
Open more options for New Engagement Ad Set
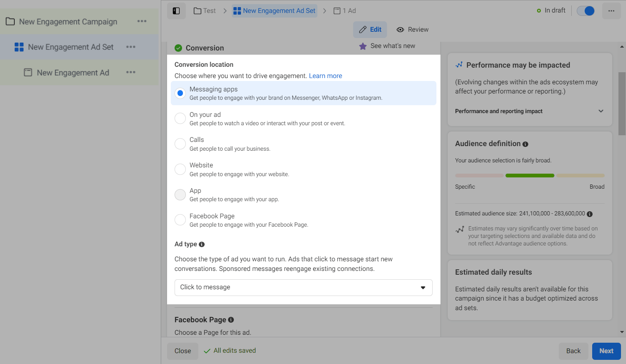pyautogui.click(x=131, y=47)
